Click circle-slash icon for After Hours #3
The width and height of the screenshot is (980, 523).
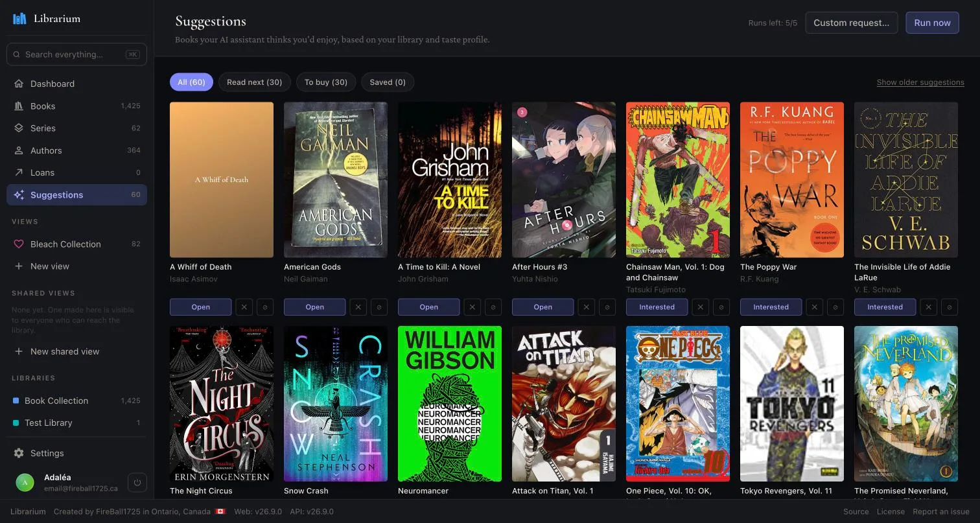[x=607, y=307]
